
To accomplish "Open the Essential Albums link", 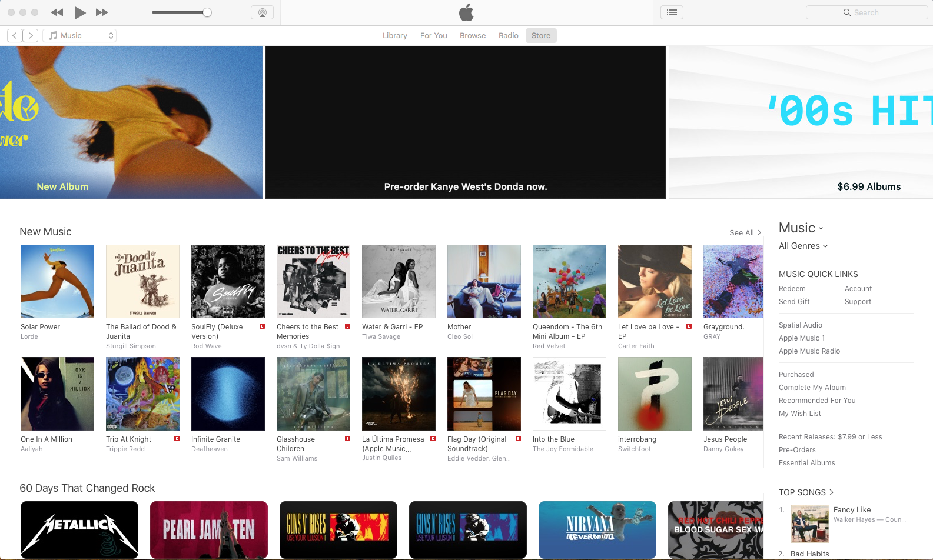I will [807, 463].
